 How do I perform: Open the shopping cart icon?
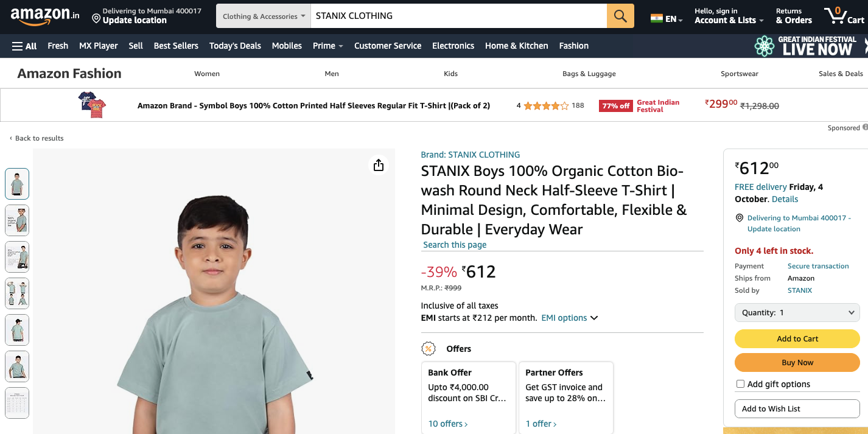844,16
